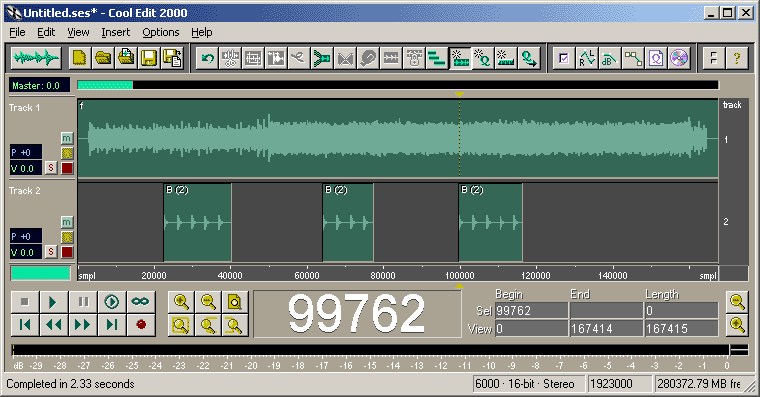Screen dimensions: 760x397
Task: Click the Sel Begin field showing 99762
Action: (x=531, y=310)
